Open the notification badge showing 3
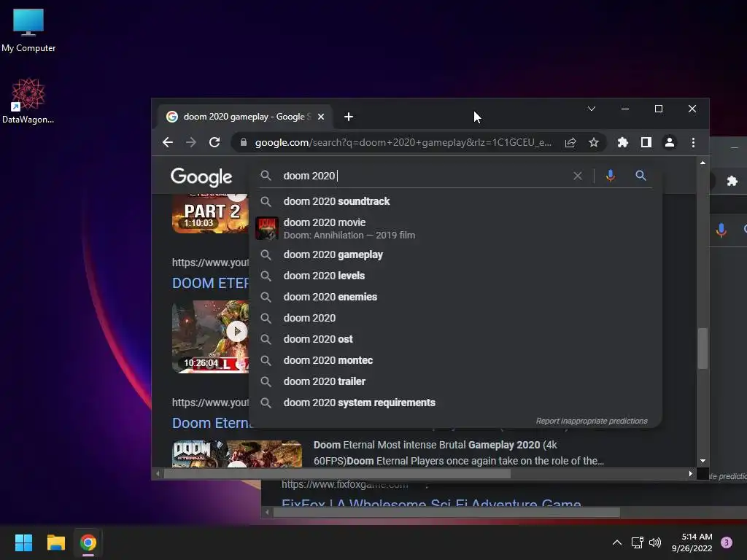This screenshot has height=560, width=747. point(727,542)
